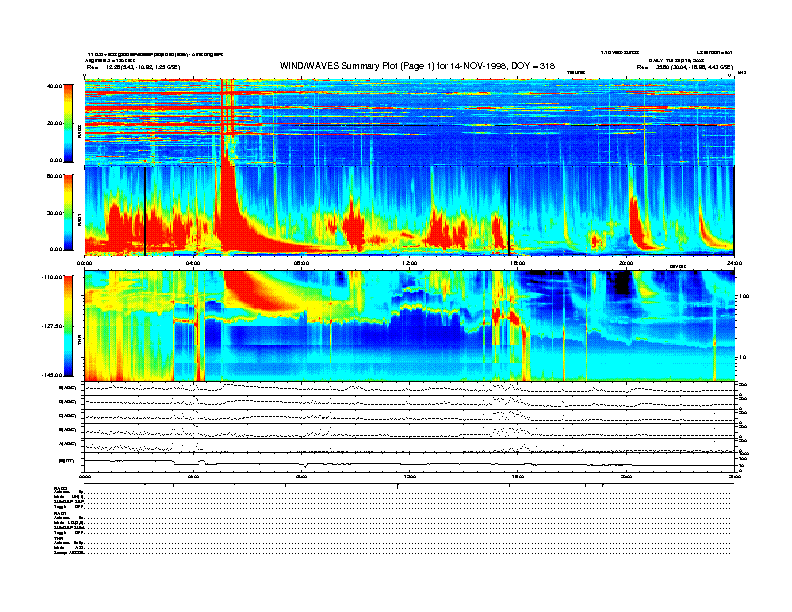Click the 20.00 label on RAD2 color scale

click(x=55, y=123)
